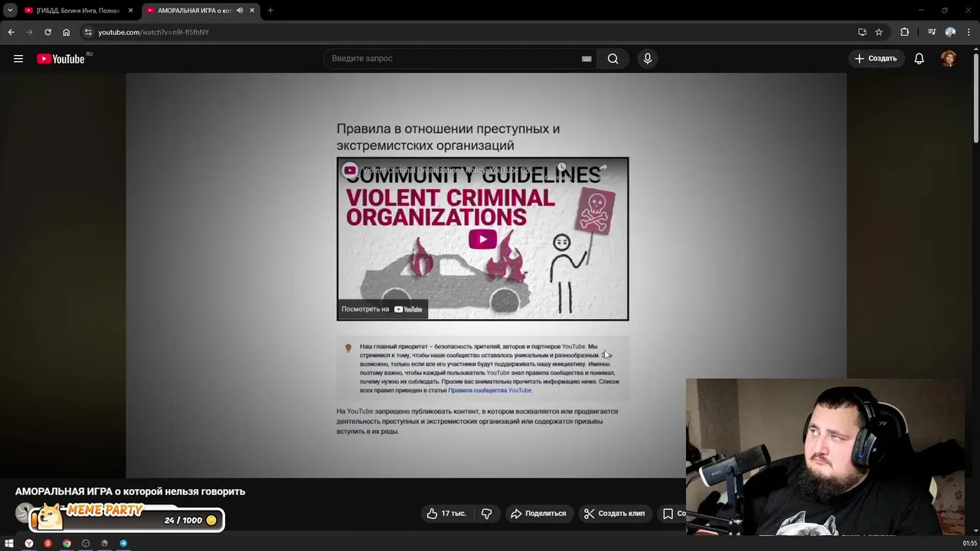Expand the tab search dropdown
The image size is (980, 551).
click(x=10, y=11)
